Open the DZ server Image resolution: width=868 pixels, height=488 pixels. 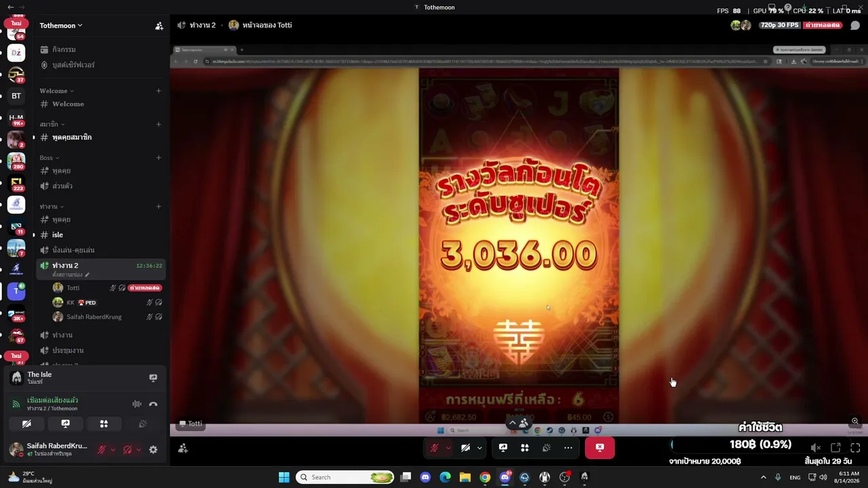16,52
